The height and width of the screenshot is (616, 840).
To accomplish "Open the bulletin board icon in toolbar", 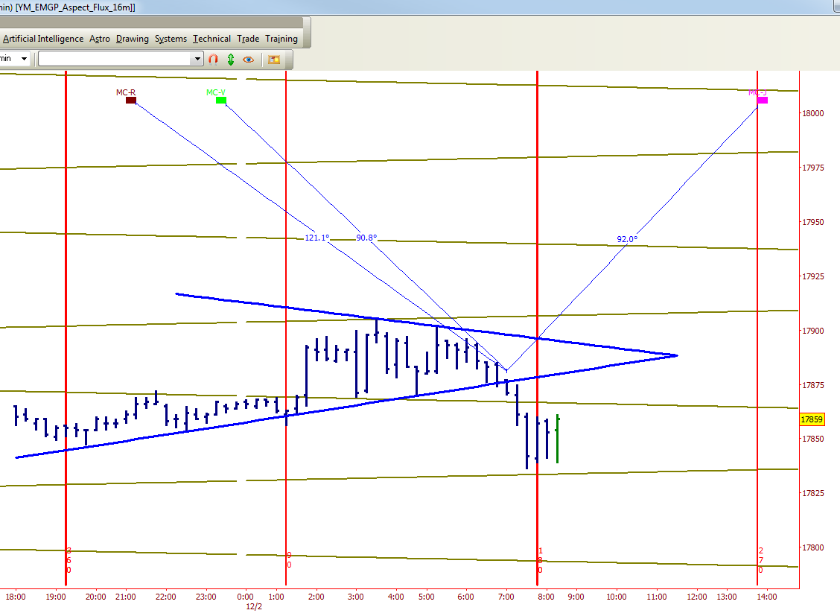I will pos(274,60).
